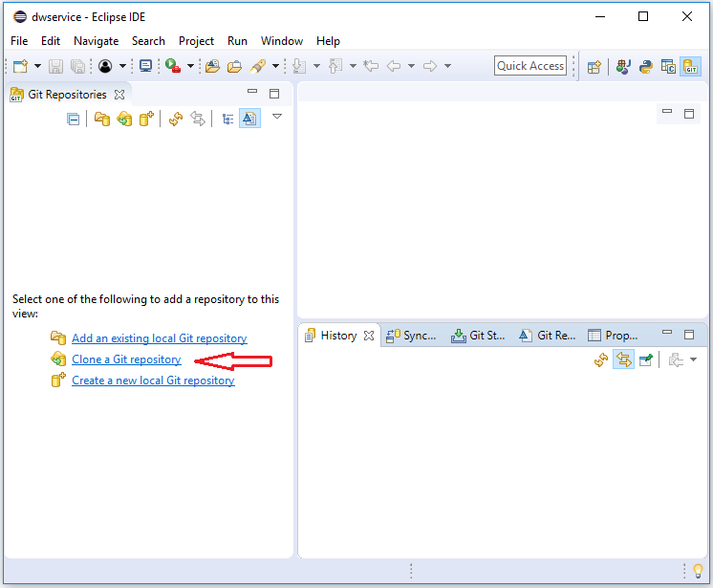Select the Git perspective icon
Viewport: 713px width, 588px height.
(x=690, y=67)
